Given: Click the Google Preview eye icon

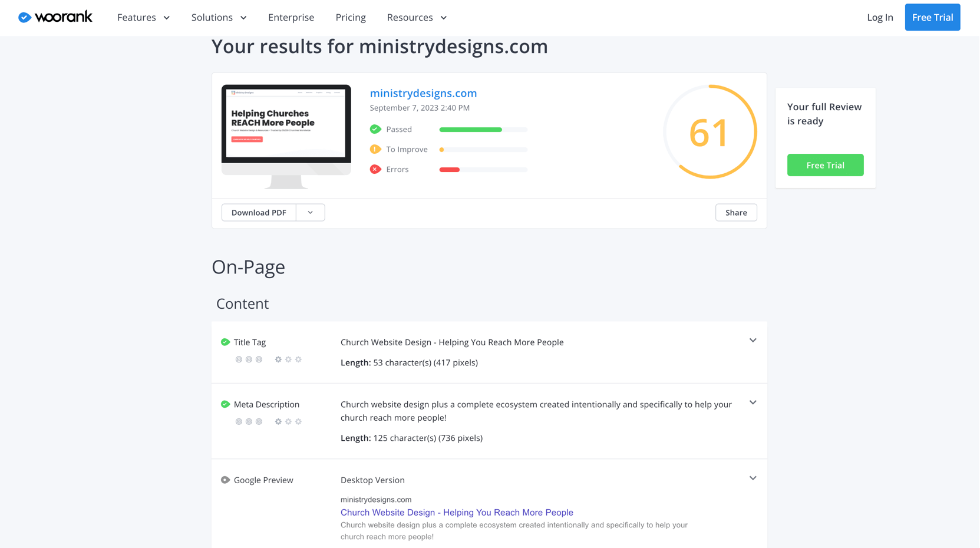Looking at the screenshot, I should [x=225, y=480].
